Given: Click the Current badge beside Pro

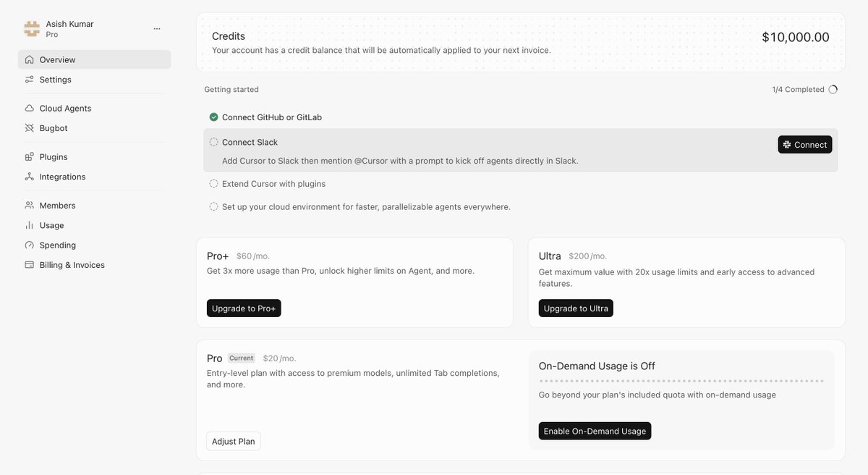Looking at the screenshot, I should click(242, 358).
